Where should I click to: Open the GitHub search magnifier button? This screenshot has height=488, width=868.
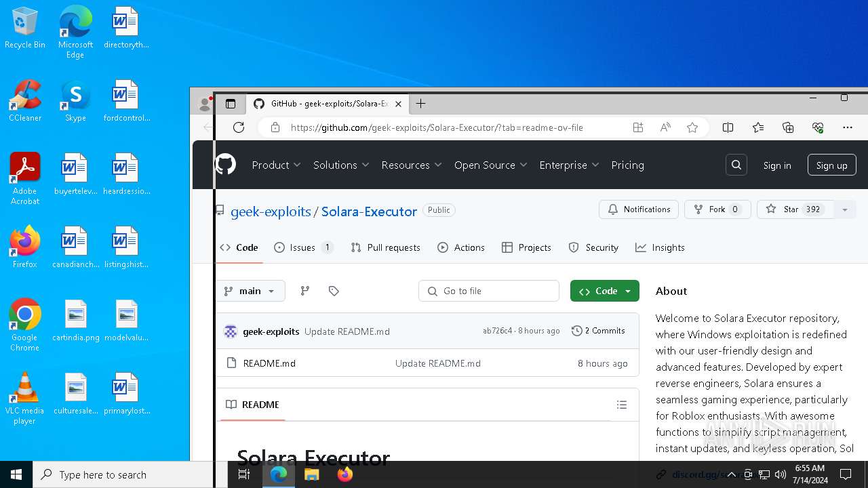pyautogui.click(x=736, y=165)
